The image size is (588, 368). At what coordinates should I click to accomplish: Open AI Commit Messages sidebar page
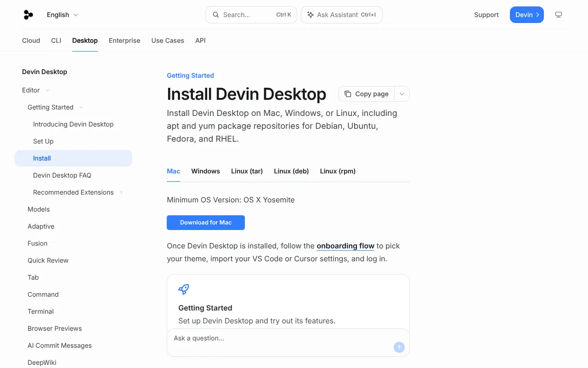(x=60, y=345)
